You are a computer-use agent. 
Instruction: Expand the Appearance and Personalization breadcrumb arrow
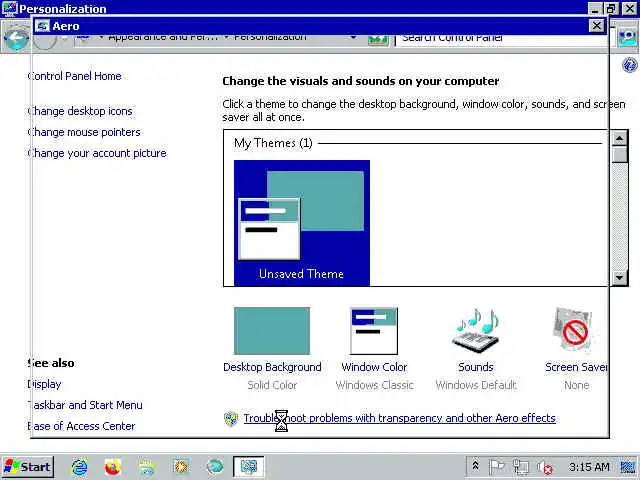101,38
